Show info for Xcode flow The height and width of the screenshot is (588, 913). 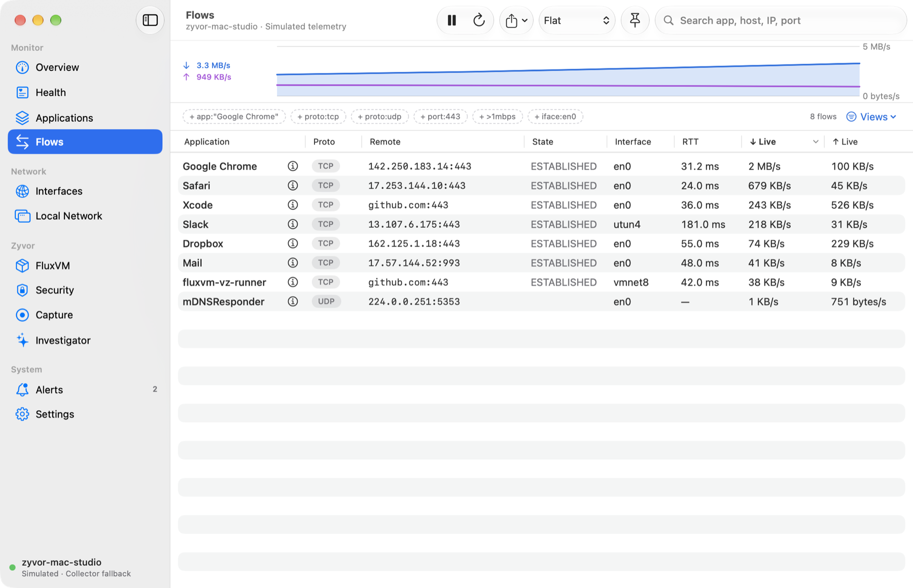[293, 204]
